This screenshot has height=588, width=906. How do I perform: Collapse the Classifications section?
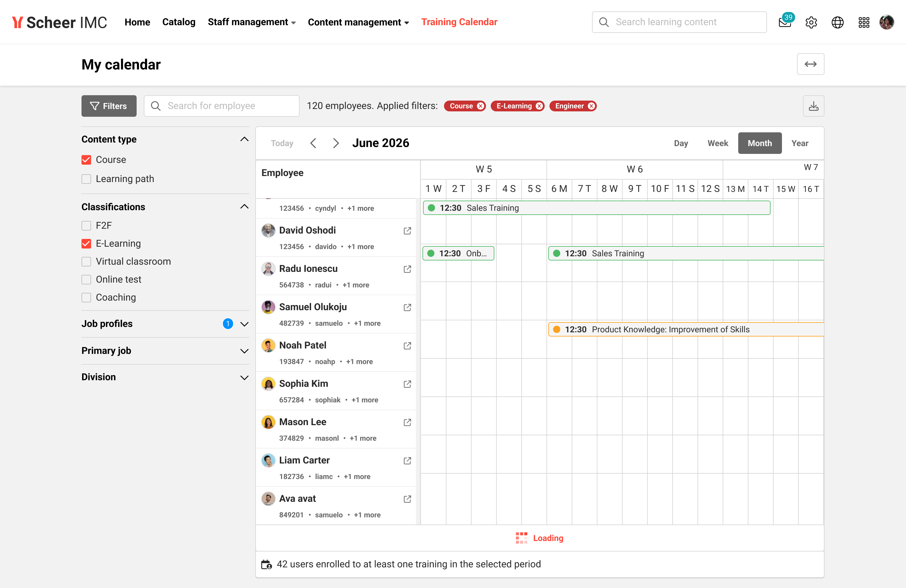244,207
